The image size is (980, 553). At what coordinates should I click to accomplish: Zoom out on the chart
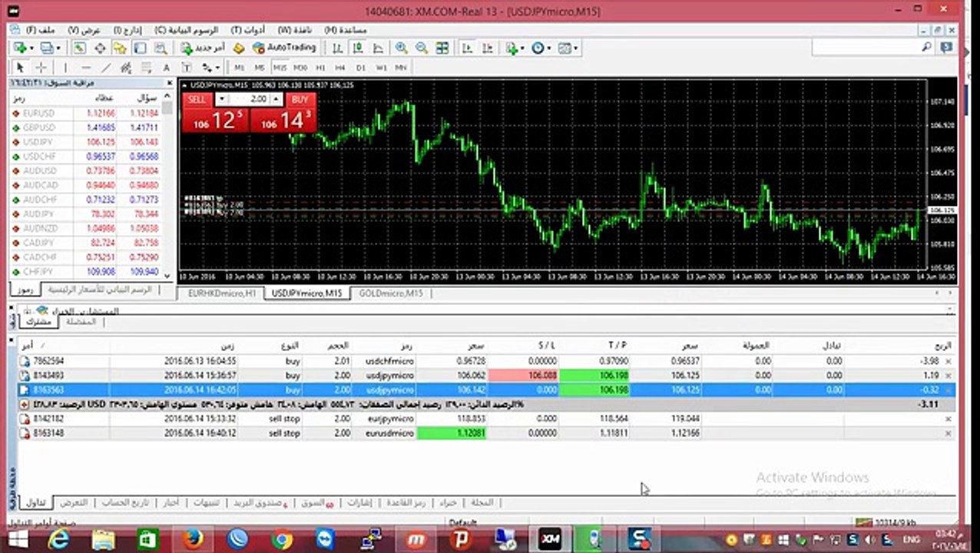point(422,48)
